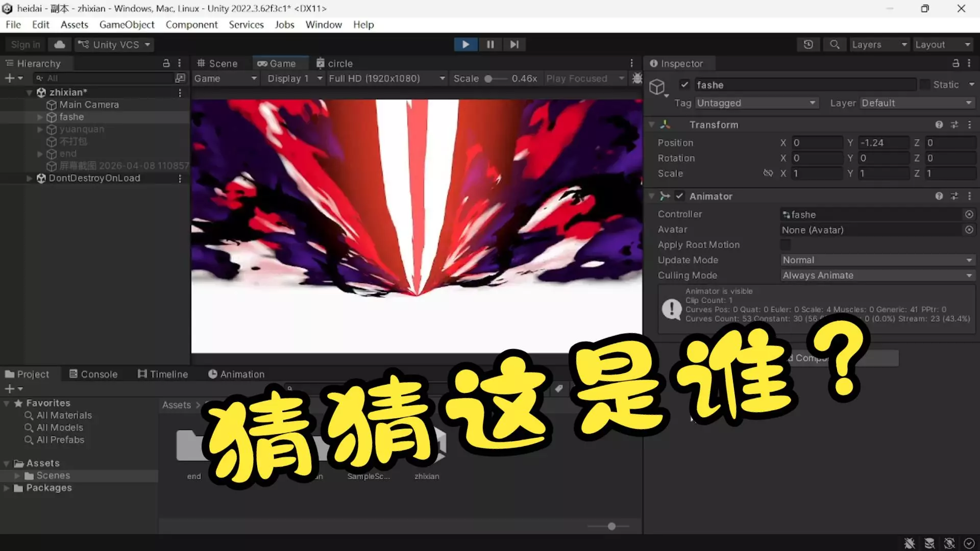Click Controller object picker circle

pos(969,214)
